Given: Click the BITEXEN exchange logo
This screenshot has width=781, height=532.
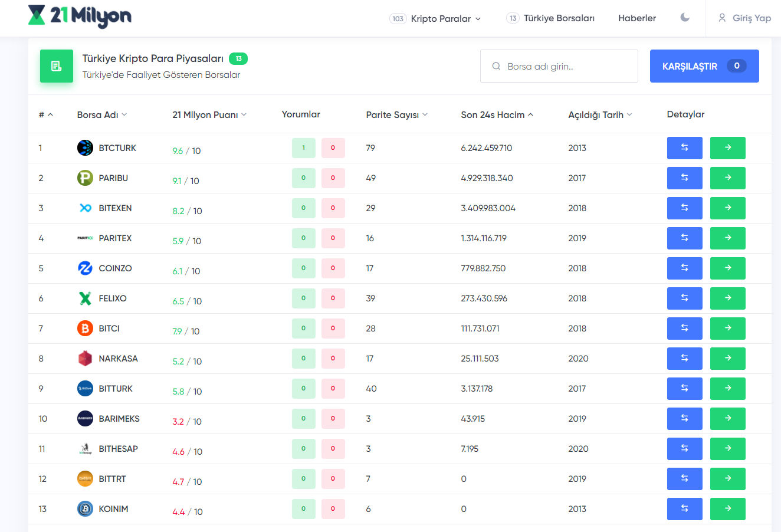Looking at the screenshot, I should (86, 208).
